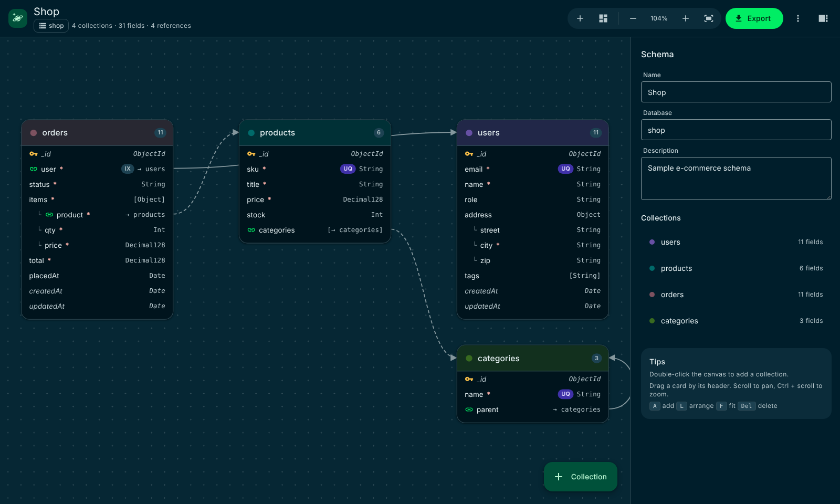
Task: Click the link icon on products categories field
Action: click(251, 230)
